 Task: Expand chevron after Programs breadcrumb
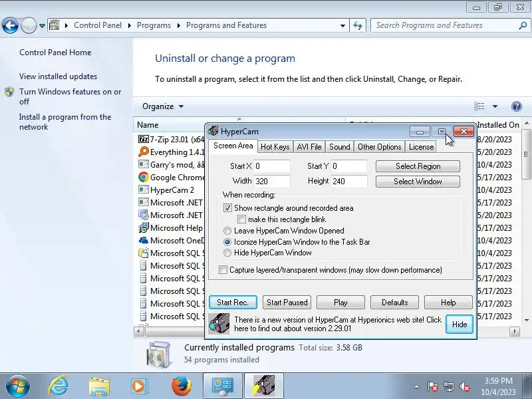178,25
